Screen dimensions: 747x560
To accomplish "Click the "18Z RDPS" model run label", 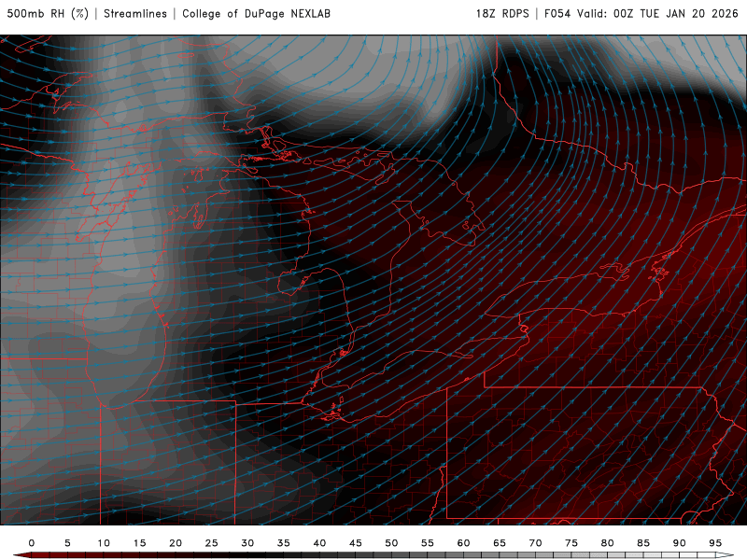I will 502,14.
